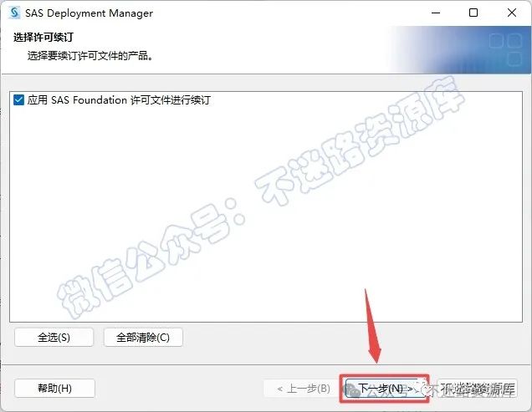
Task: Click the blue squares banner graphic
Action: click(x=505, y=48)
